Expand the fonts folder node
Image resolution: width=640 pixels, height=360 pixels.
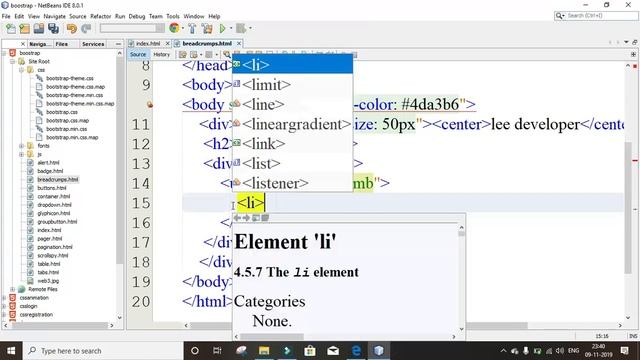point(21,146)
